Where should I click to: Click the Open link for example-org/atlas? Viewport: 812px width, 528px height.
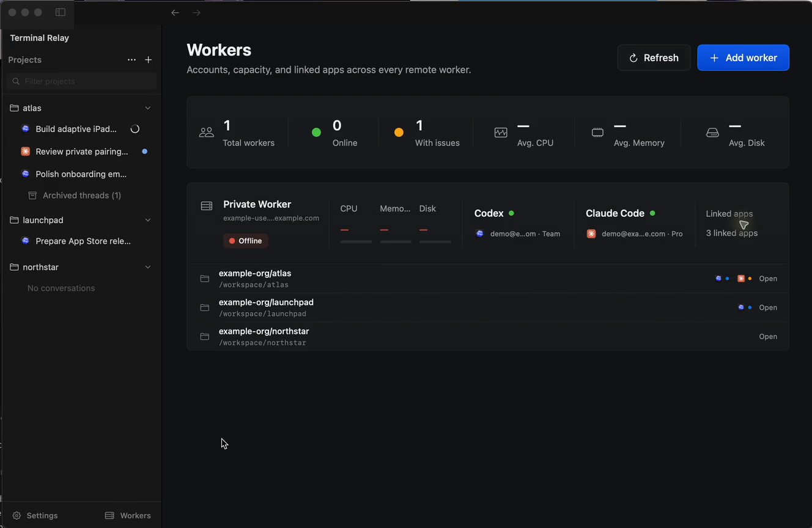coord(768,279)
